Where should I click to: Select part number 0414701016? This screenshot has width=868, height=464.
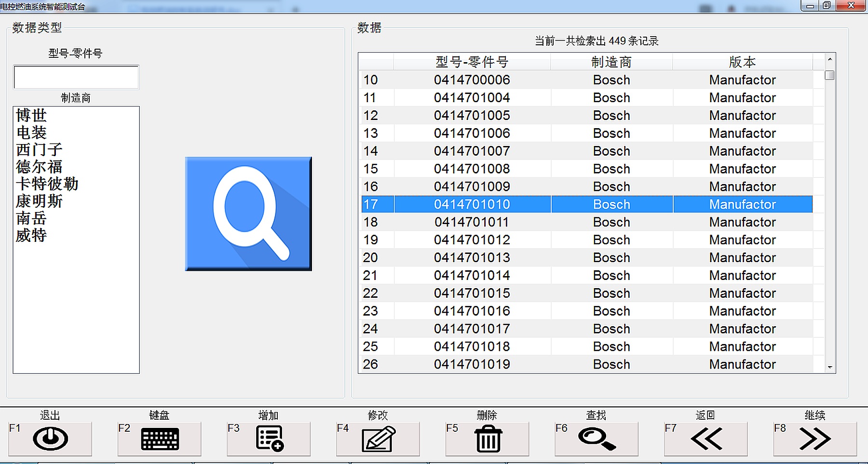pyautogui.click(x=472, y=311)
